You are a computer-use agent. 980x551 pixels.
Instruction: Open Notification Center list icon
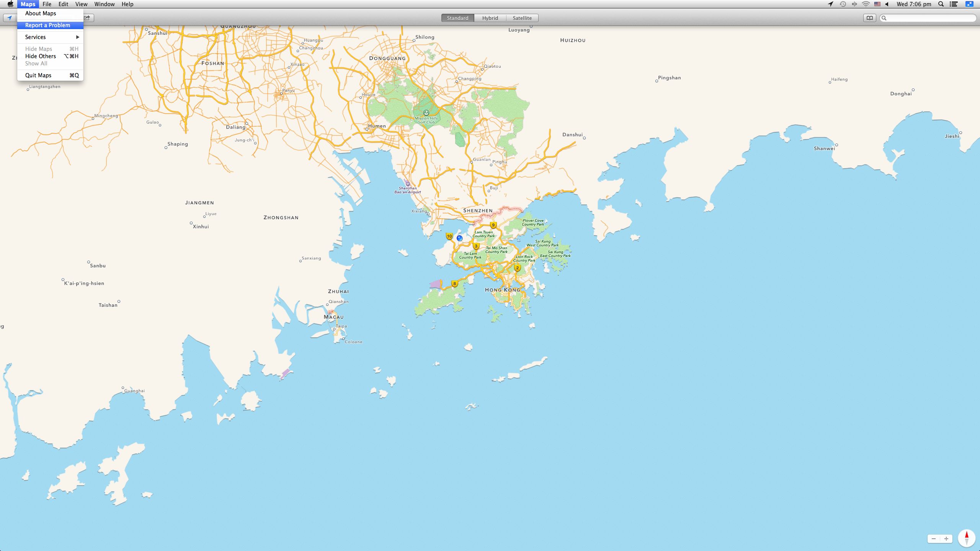pyautogui.click(x=954, y=4)
